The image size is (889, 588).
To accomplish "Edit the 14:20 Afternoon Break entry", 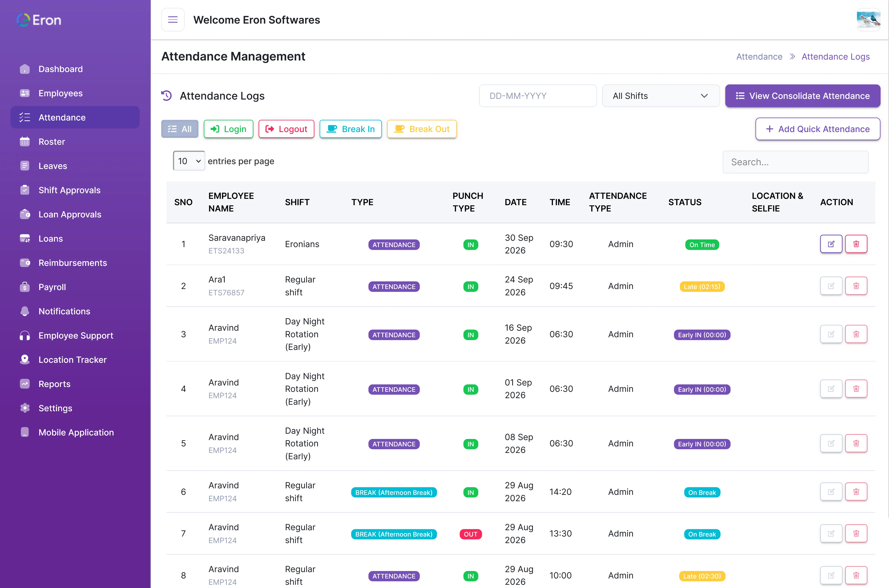I will [831, 492].
